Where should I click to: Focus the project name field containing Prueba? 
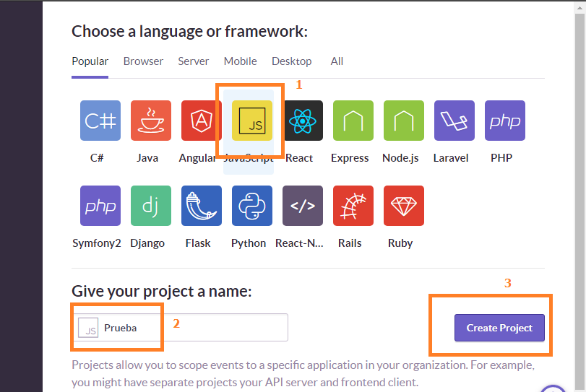click(x=181, y=328)
